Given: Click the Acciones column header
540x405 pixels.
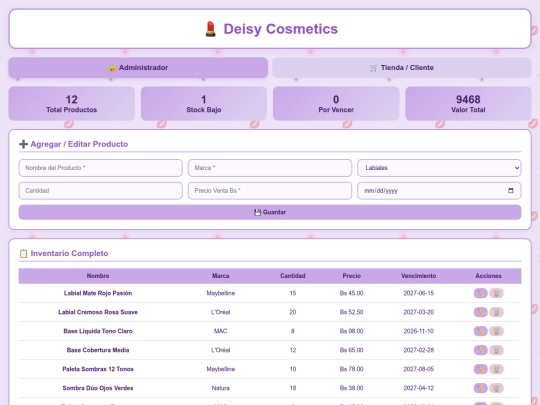Looking at the screenshot, I should point(488,276).
